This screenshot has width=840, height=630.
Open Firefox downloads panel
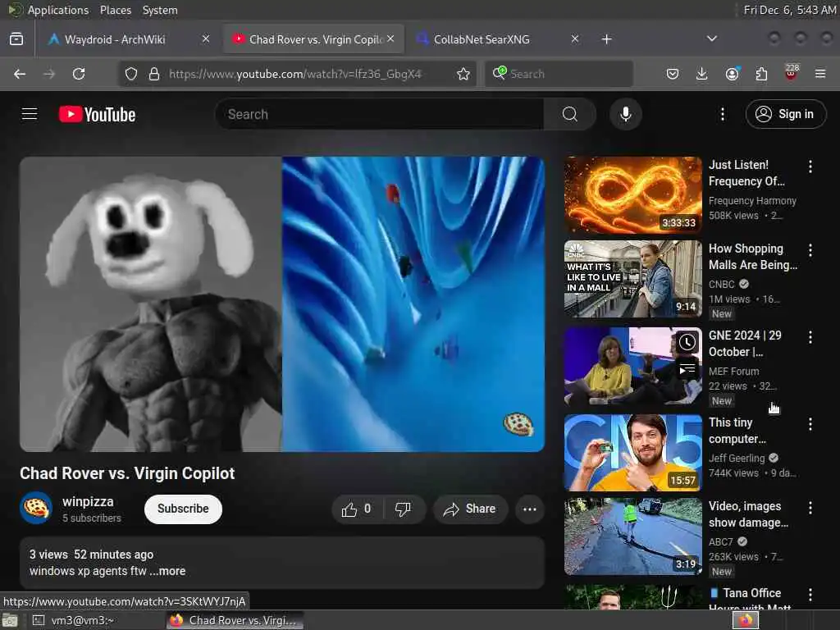point(702,74)
